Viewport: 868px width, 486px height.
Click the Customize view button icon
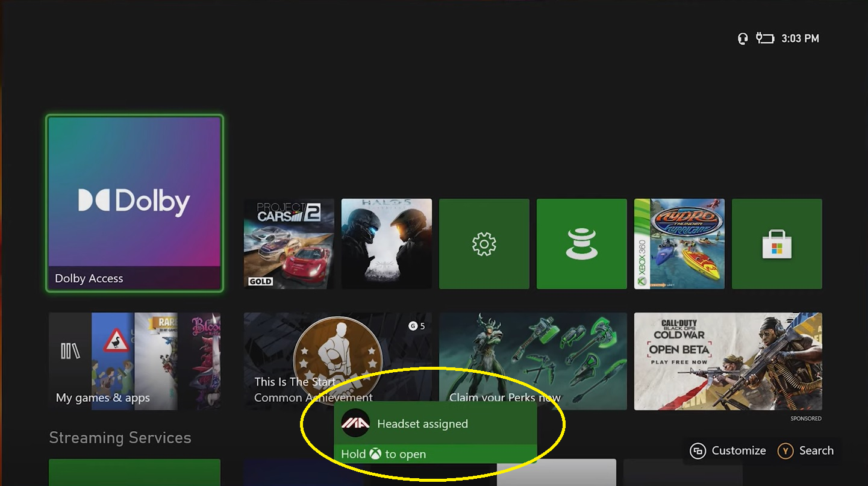(x=698, y=450)
